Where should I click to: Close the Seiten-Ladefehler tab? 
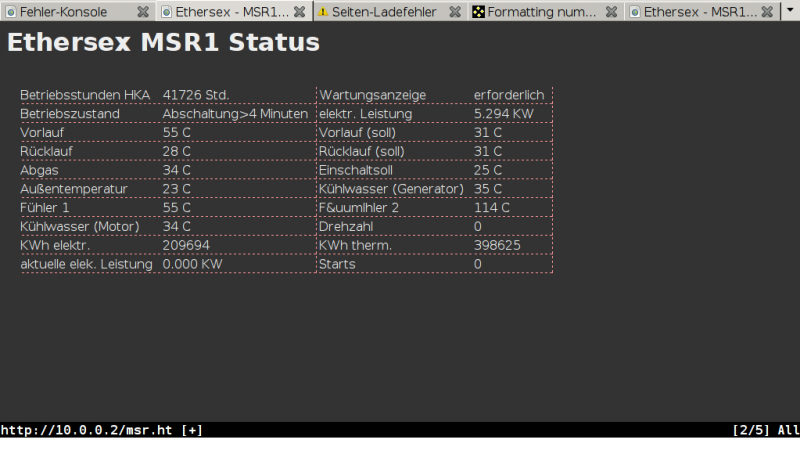click(455, 12)
